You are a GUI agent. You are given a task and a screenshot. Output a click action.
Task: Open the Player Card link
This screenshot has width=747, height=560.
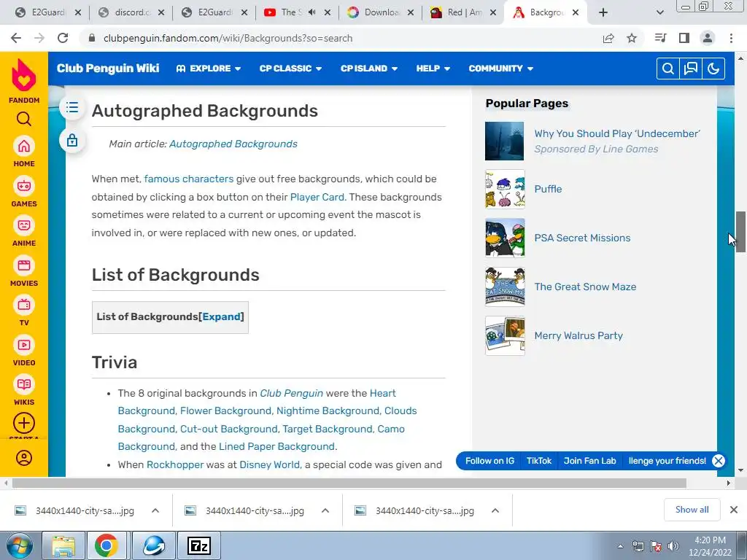tap(317, 197)
